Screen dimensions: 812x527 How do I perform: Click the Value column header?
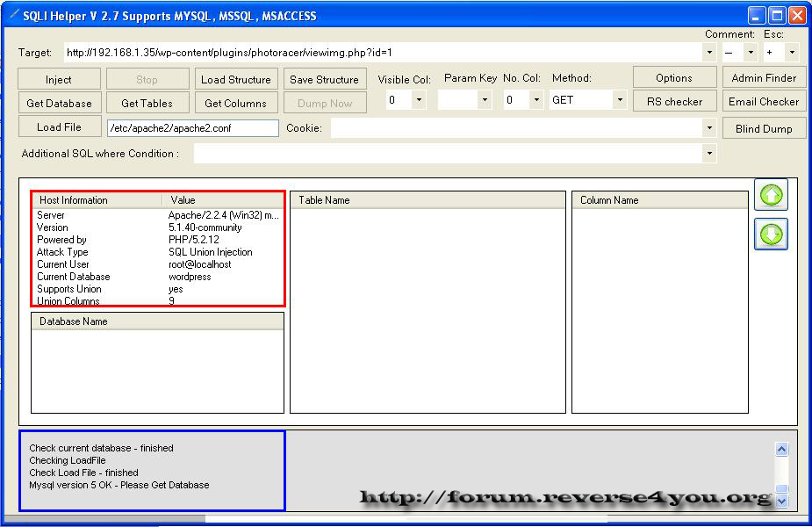[x=223, y=200]
